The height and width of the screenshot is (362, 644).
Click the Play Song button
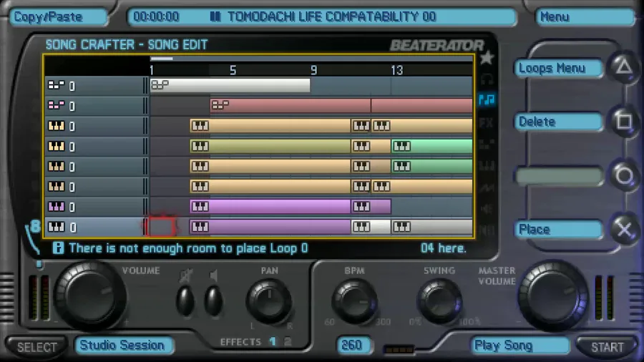519,346
